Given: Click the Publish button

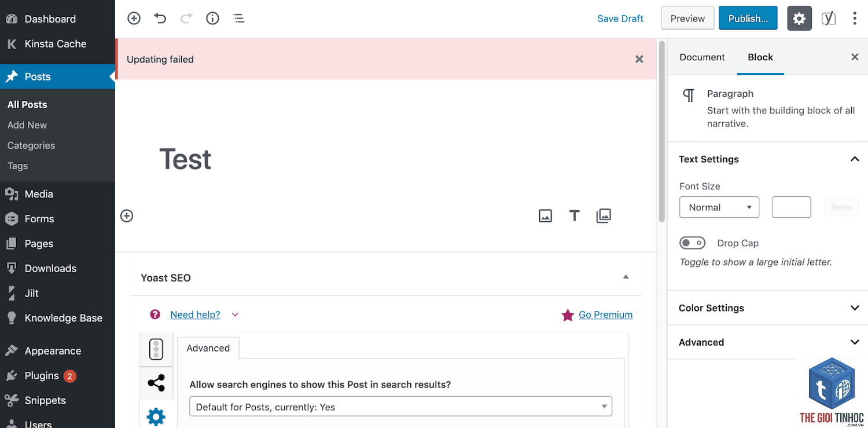Looking at the screenshot, I should pos(748,19).
